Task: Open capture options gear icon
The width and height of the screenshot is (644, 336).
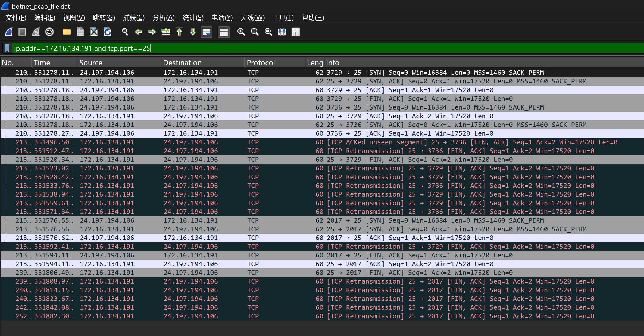Action: 49,32
